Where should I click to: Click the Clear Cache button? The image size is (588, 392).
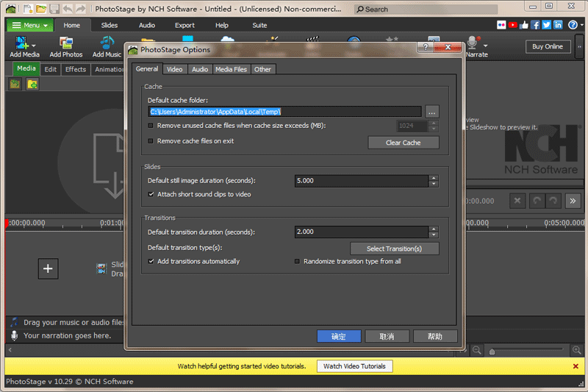click(403, 143)
